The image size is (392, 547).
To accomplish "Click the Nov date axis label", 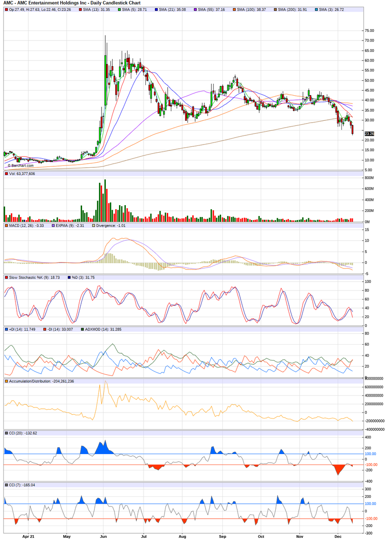I will click(x=299, y=537).
